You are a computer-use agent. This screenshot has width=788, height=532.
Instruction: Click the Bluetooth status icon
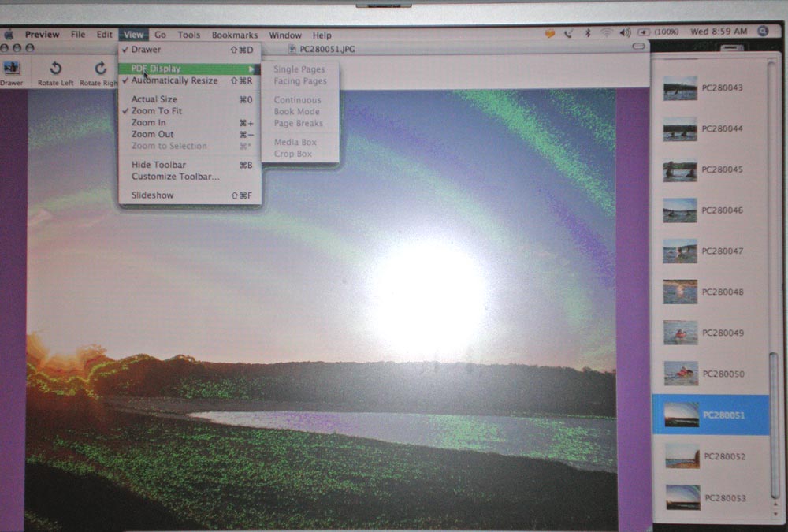(588, 33)
